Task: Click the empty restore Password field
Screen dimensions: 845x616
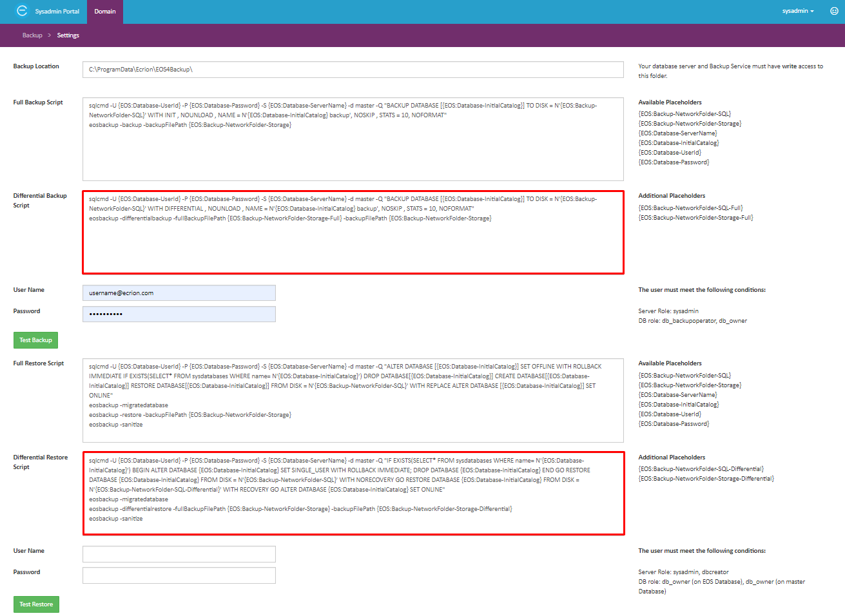Action: tap(179, 575)
